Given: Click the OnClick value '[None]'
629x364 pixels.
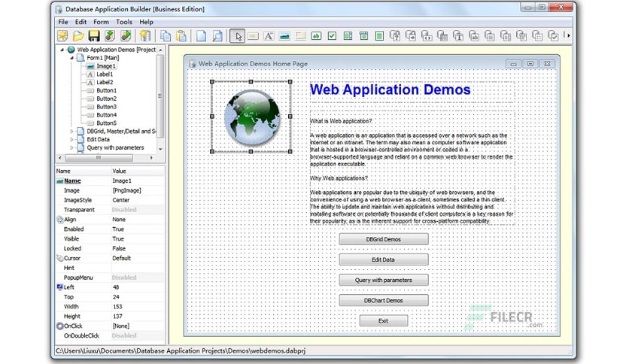Looking at the screenshot, I should (x=120, y=326).
